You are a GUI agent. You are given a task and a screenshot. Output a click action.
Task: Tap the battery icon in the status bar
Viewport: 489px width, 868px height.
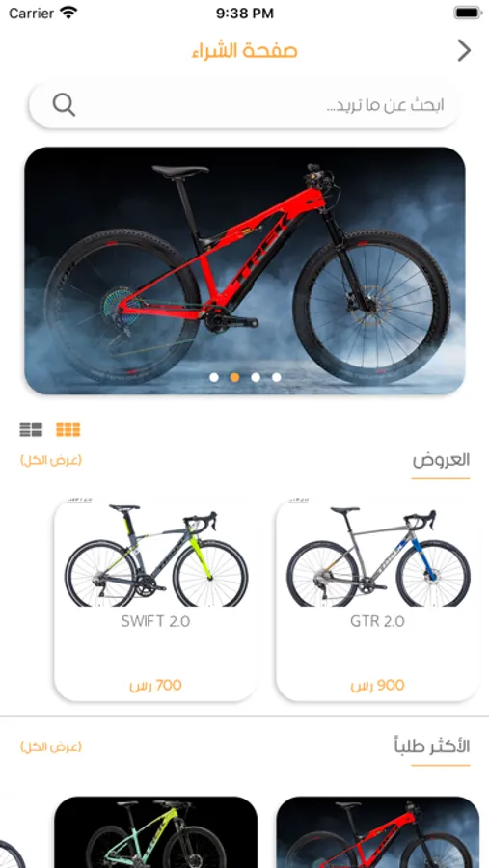pyautogui.click(x=468, y=13)
